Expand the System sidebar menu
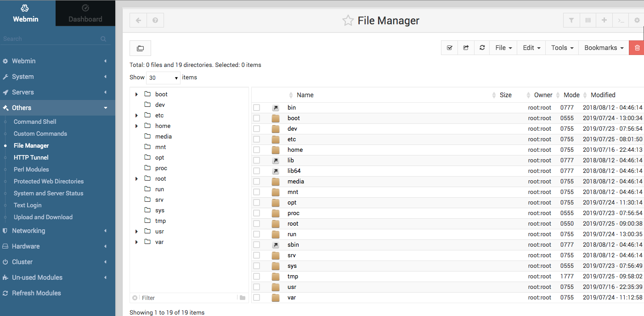The image size is (644, 316). [x=57, y=77]
